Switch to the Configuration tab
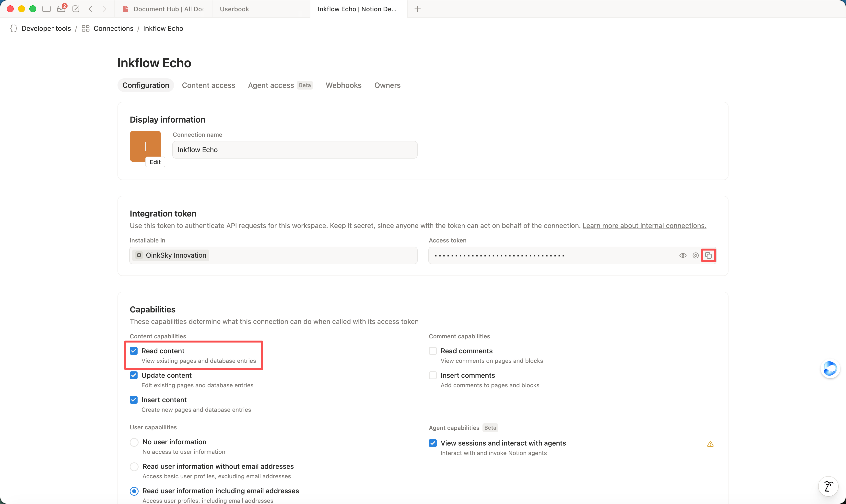The width and height of the screenshot is (846, 504). pos(146,85)
